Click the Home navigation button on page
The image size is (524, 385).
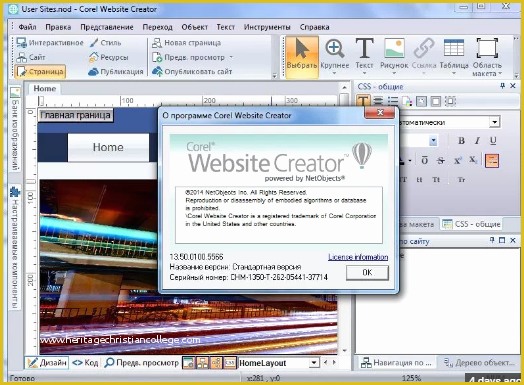(108, 147)
